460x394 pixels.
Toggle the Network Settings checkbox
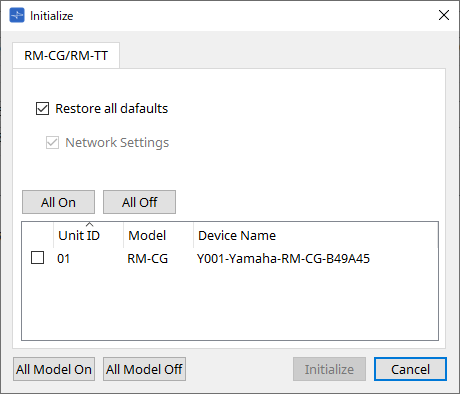52,143
